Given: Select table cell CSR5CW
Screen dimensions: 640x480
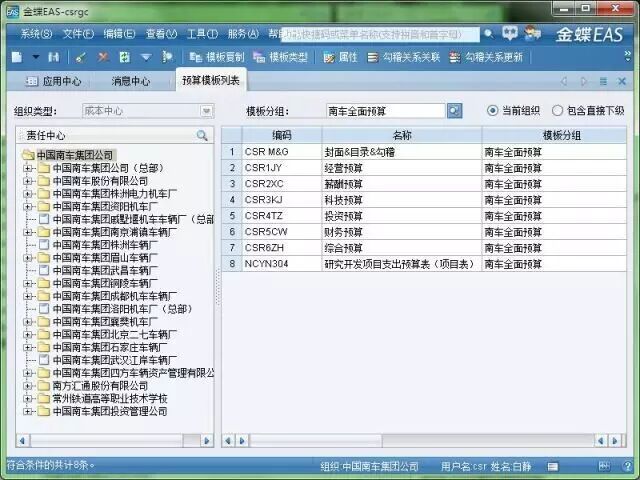Looking at the screenshot, I should click(x=282, y=232).
